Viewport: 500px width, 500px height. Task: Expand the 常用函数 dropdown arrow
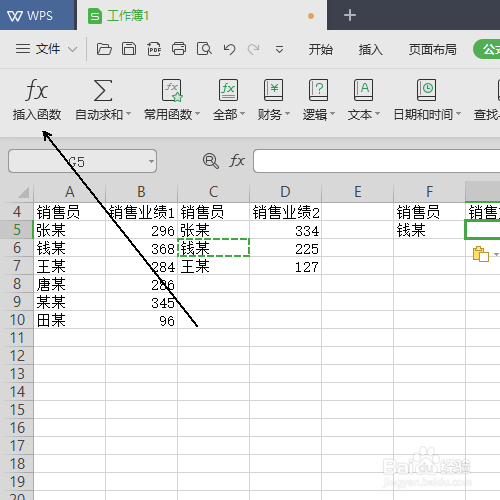(197, 114)
